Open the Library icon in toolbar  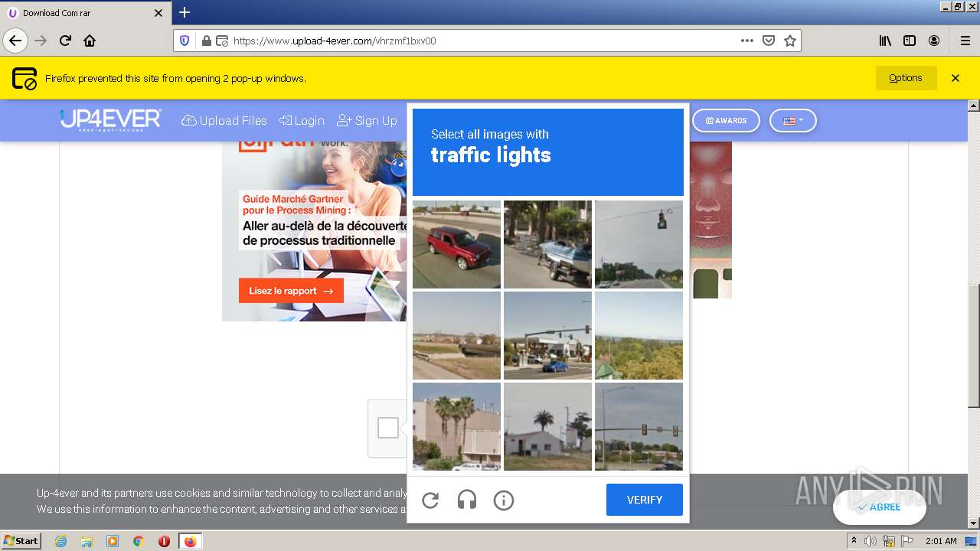click(885, 41)
